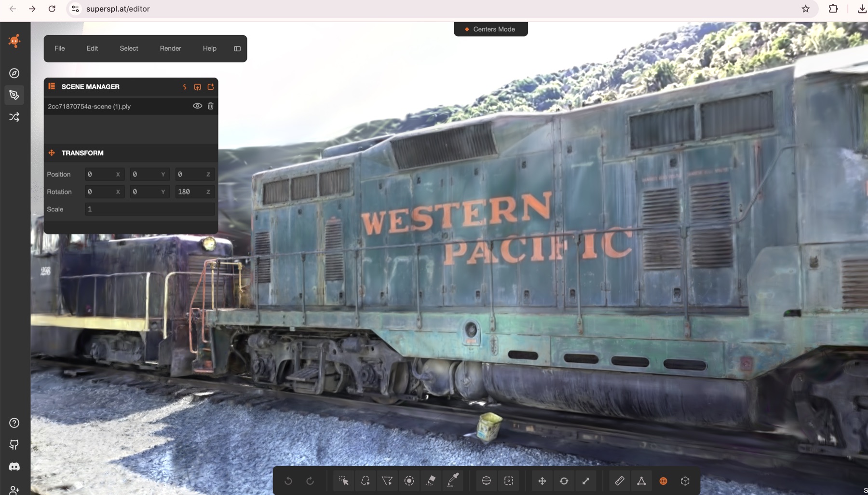This screenshot has width=868, height=495.
Task: Click the Redo arrow in bottom toolbar
Action: (310, 481)
